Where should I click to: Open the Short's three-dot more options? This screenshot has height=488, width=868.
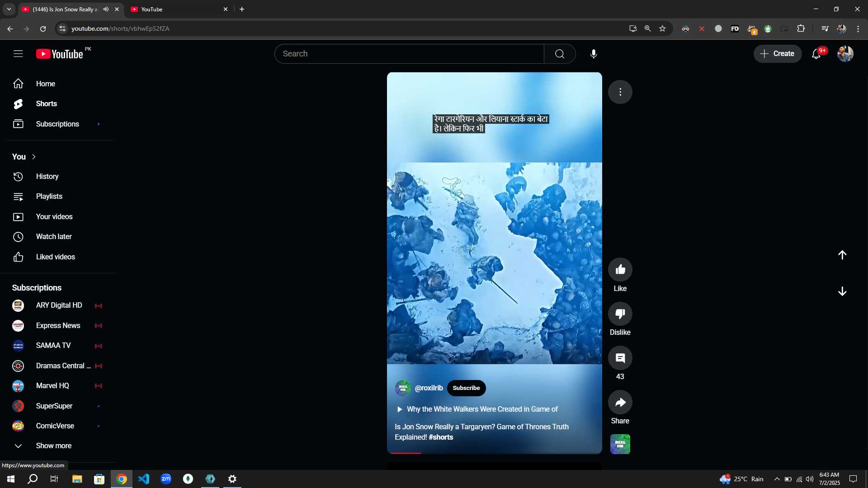pos(620,92)
